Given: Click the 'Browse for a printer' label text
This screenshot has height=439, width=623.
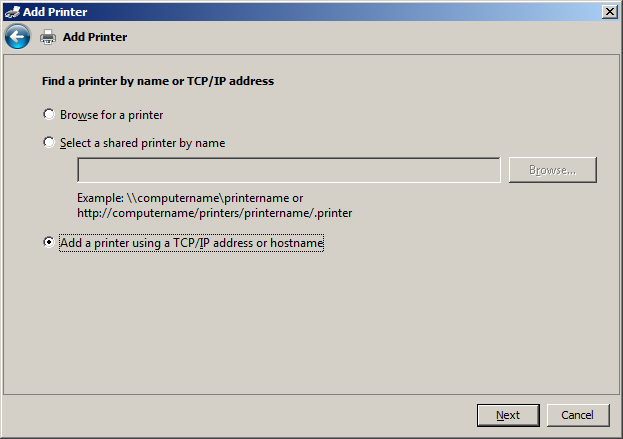Looking at the screenshot, I should pyautogui.click(x=111, y=115).
